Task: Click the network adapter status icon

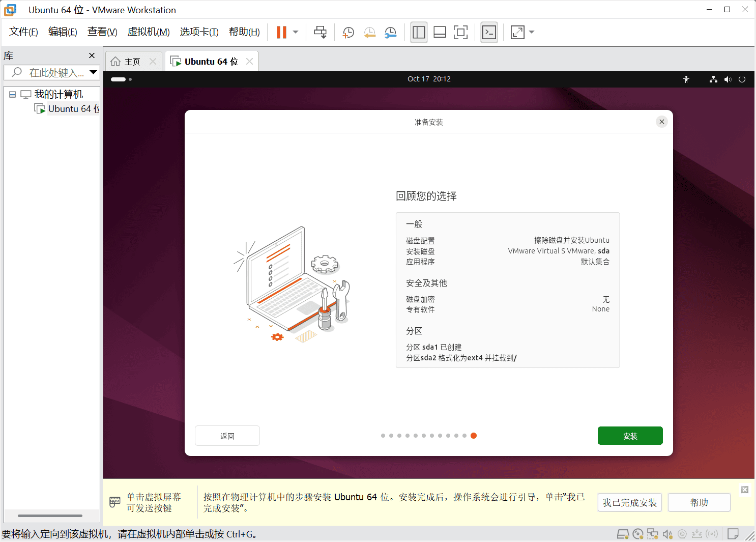Action: tap(653, 534)
